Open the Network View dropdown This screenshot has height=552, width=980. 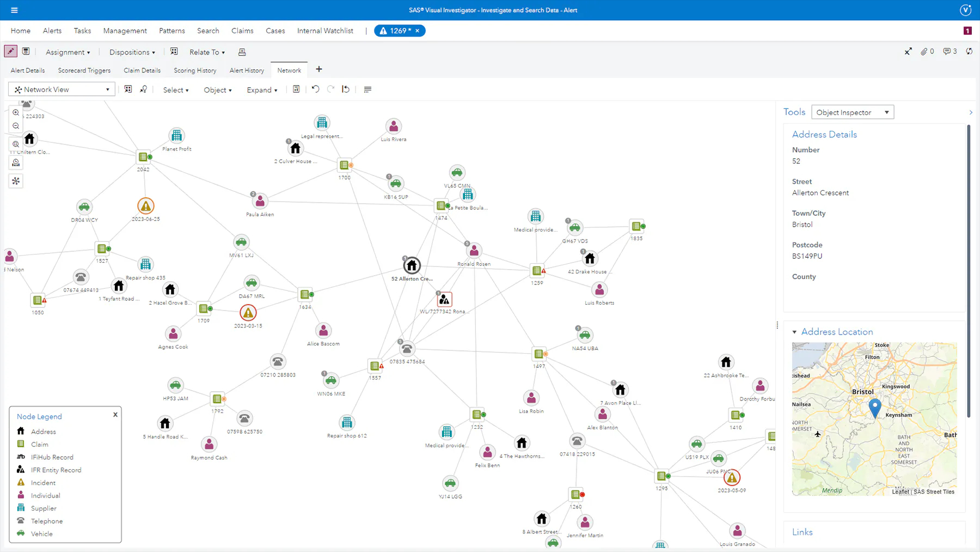[x=62, y=89]
